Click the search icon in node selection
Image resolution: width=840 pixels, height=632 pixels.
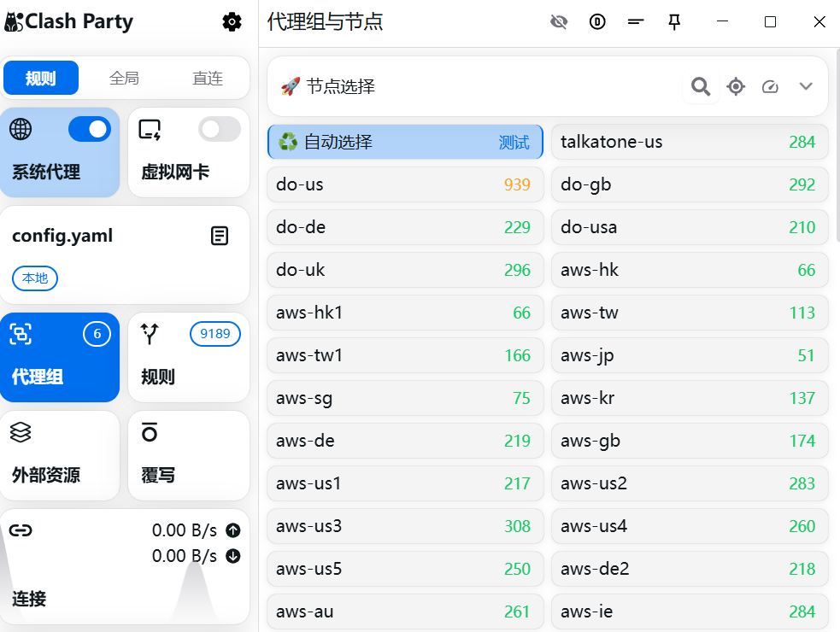pos(701,86)
